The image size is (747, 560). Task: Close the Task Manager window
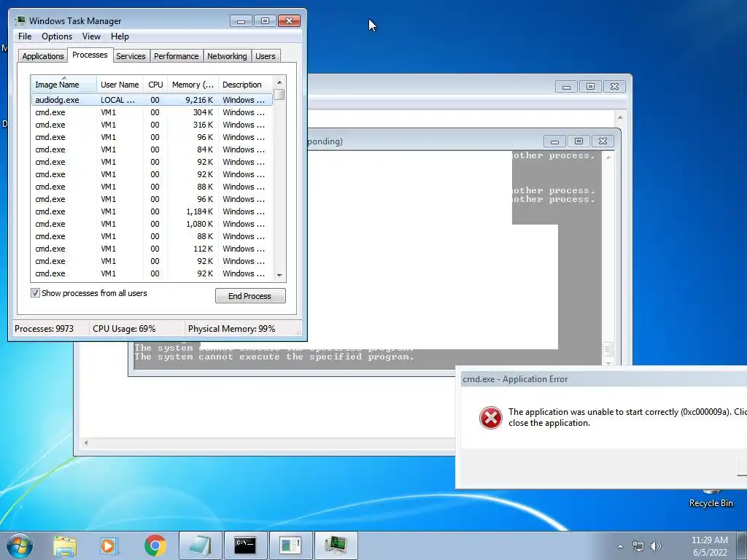tap(289, 21)
